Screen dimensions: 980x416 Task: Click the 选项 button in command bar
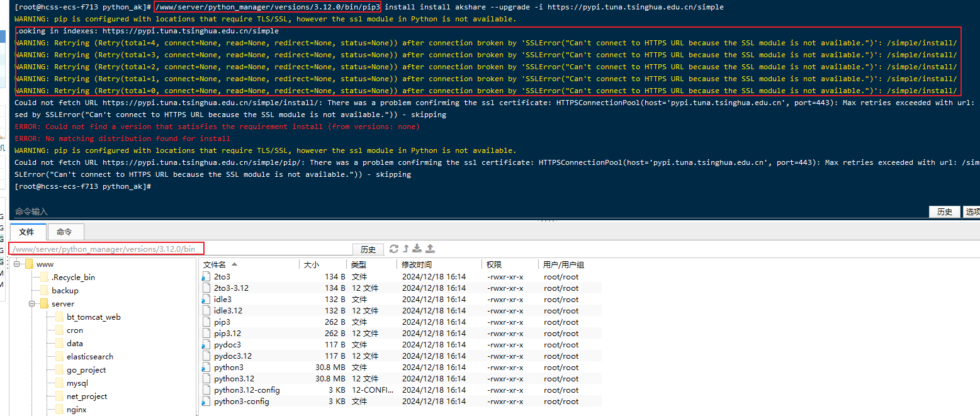972,212
